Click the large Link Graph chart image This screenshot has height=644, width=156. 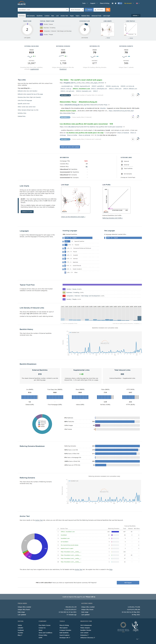tap(76, 200)
